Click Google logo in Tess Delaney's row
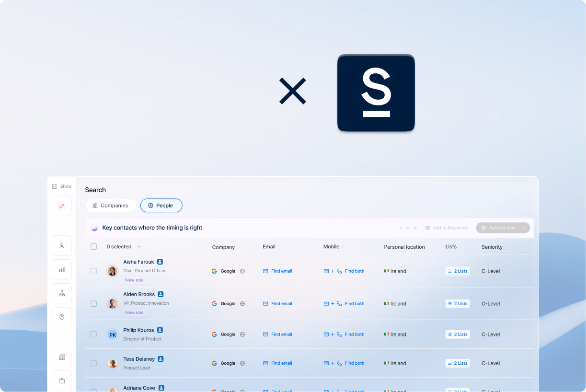Image resolution: width=586 pixels, height=392 pixels. (214, 363)
